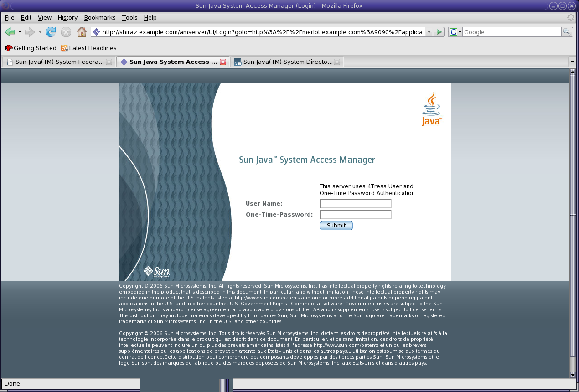Open the Forward button history dropdown
This screenshot has height=392, width=579.
(40, 32)
